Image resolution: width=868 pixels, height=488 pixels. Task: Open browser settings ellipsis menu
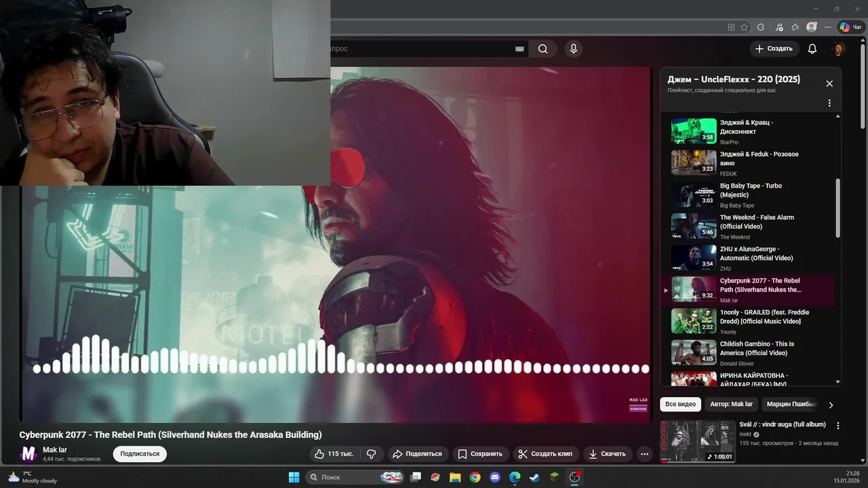[x=828, y=27]
